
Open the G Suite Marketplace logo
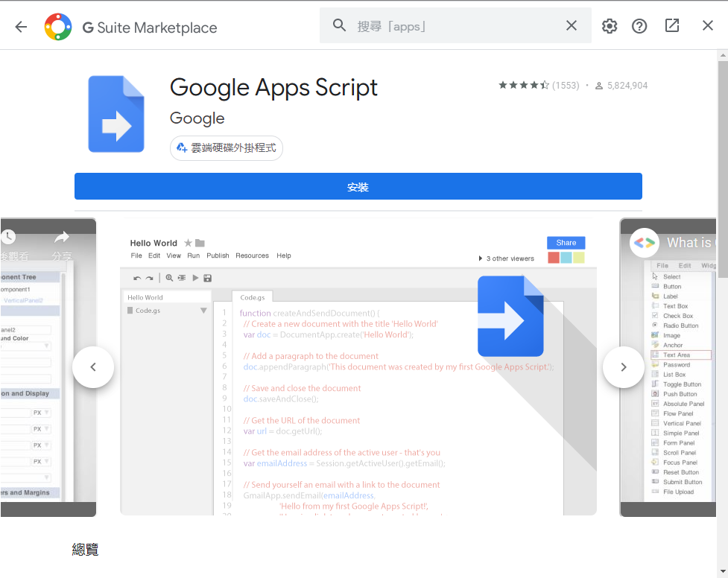click(58, 27)
